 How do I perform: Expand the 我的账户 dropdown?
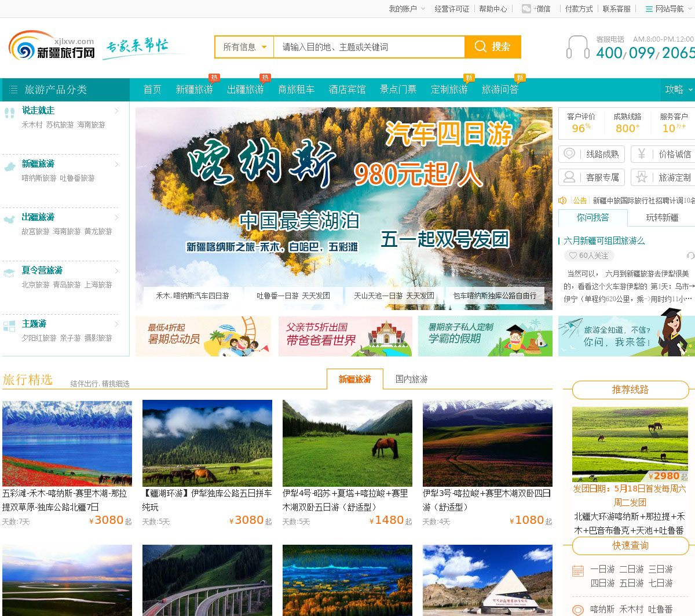pos(407,9)
